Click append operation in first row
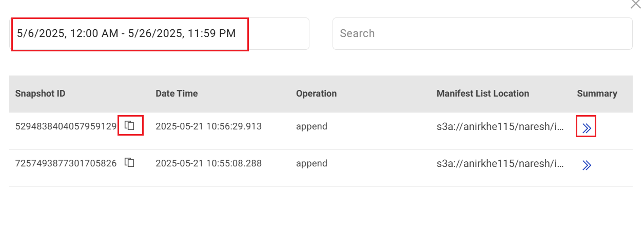The width and height of the screenshot is (644, 245). (311, 126)
